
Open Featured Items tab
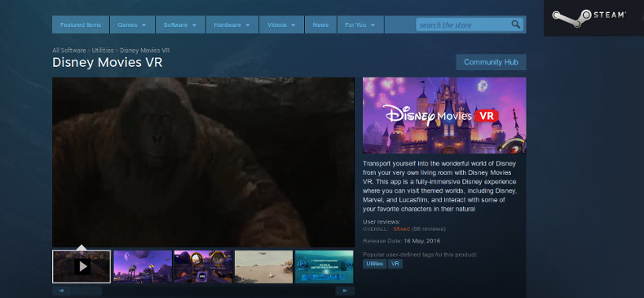81,24
